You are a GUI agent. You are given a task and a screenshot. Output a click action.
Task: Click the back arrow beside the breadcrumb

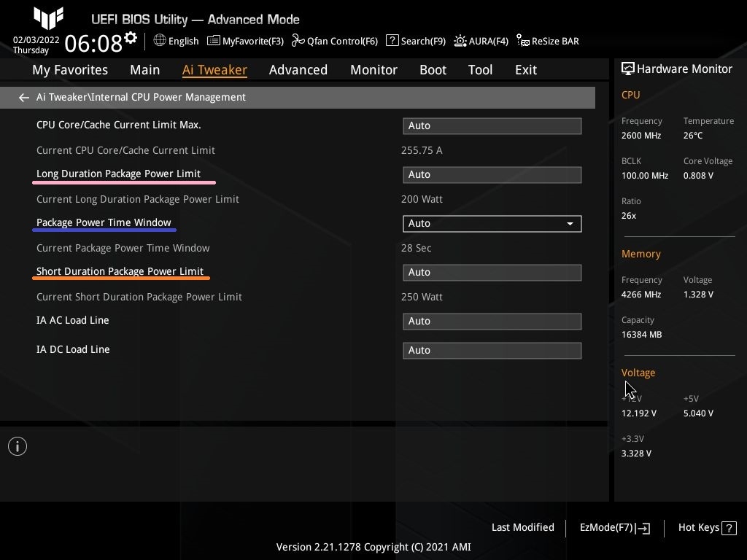point(24,98)
